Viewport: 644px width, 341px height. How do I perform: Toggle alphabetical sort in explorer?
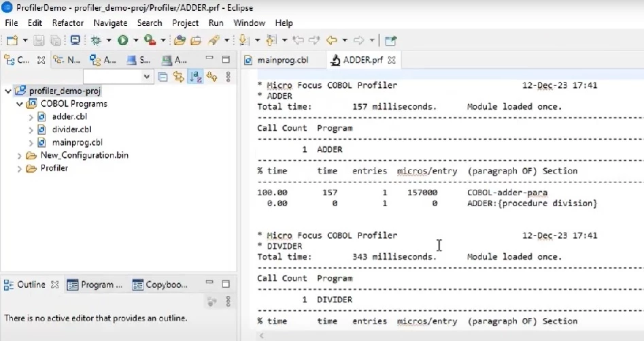195,76
